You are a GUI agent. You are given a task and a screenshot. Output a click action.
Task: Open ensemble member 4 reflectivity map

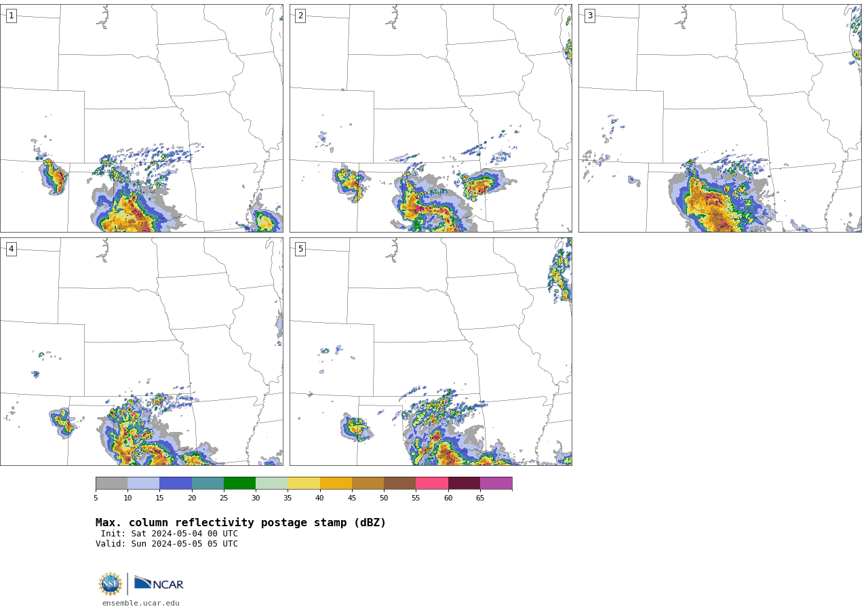(x=142, y=351)
